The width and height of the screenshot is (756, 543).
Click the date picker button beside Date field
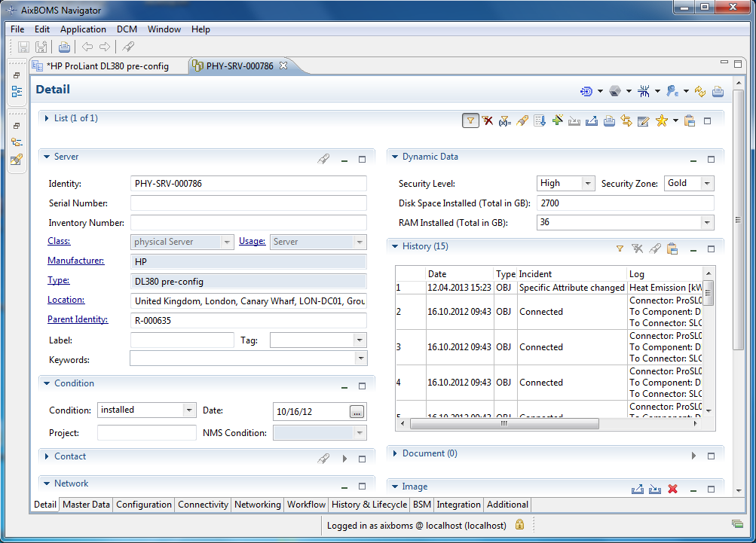click(x=357, y=411)
